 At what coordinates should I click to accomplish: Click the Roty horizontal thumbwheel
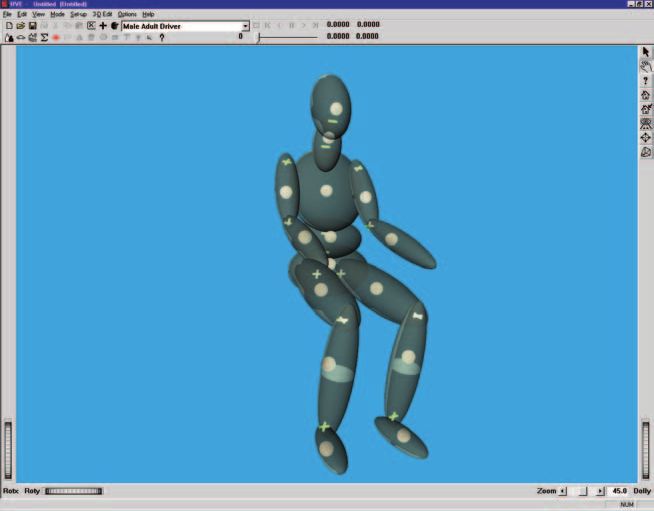click(x=74, y=491)
